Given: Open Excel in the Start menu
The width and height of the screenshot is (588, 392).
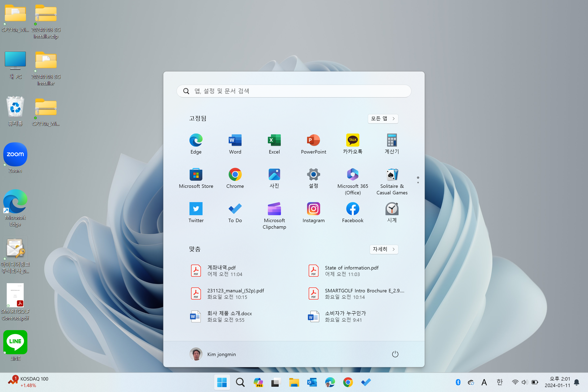Looking at the screenshot, I should tap(274, 144).
